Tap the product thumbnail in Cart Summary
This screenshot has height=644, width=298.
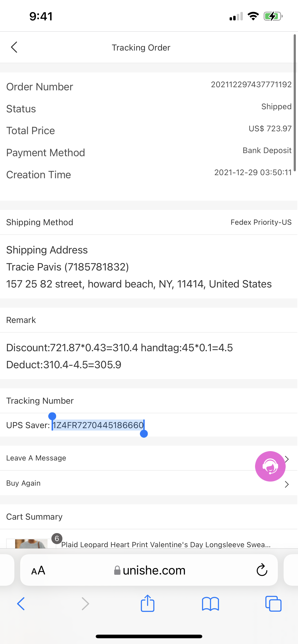click(31, 544)
